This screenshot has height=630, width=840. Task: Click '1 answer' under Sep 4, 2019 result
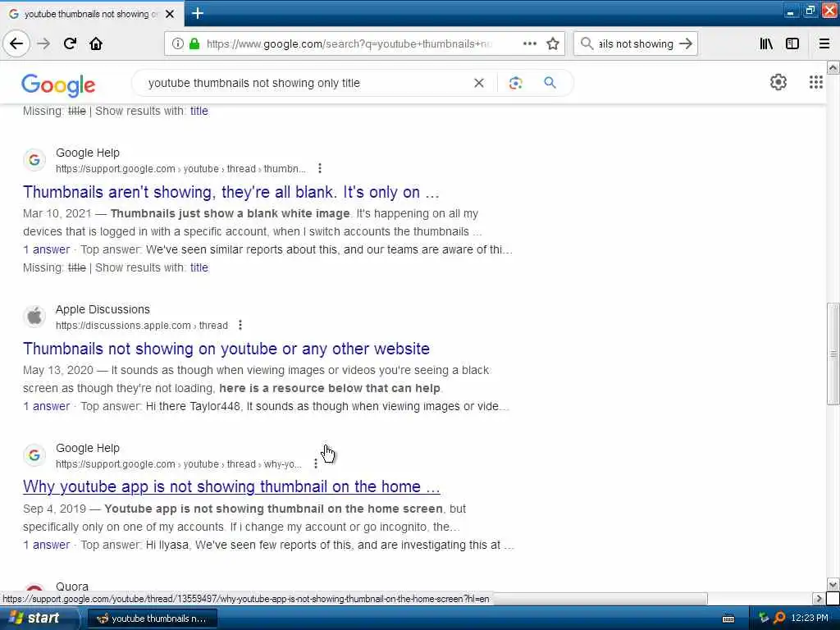point(46,545)
